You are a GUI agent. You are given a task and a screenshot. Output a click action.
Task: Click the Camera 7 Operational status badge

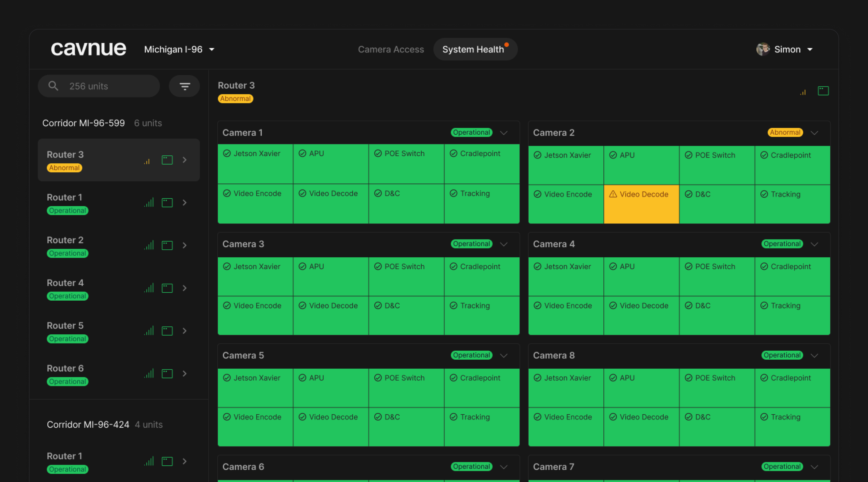click(x=782, y=467)
